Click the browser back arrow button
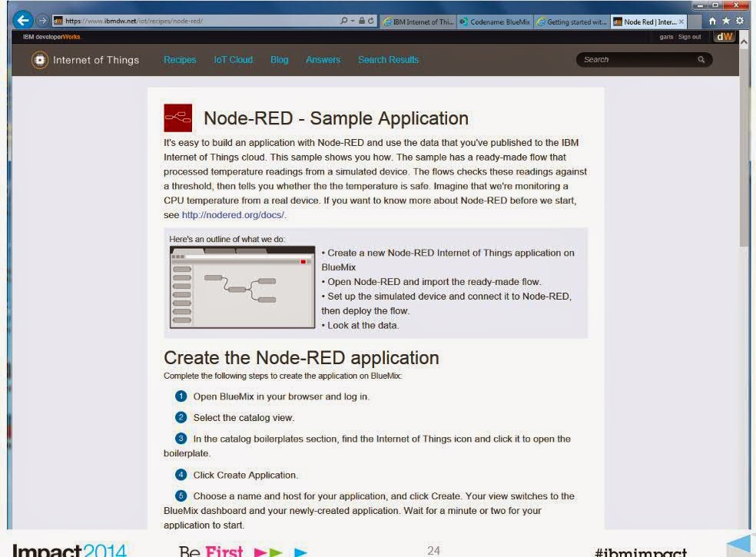Viewport: 756px width, 557px height. [x=22, y=20]
